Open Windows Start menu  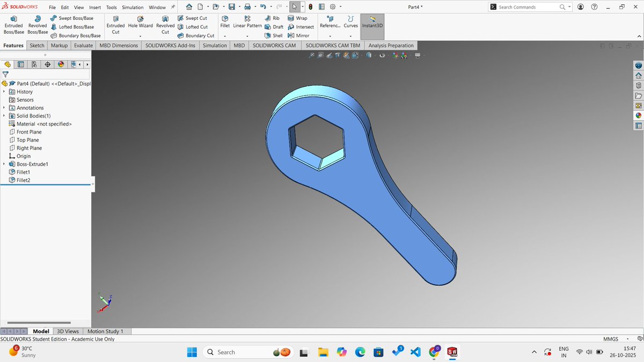(192, 352)
